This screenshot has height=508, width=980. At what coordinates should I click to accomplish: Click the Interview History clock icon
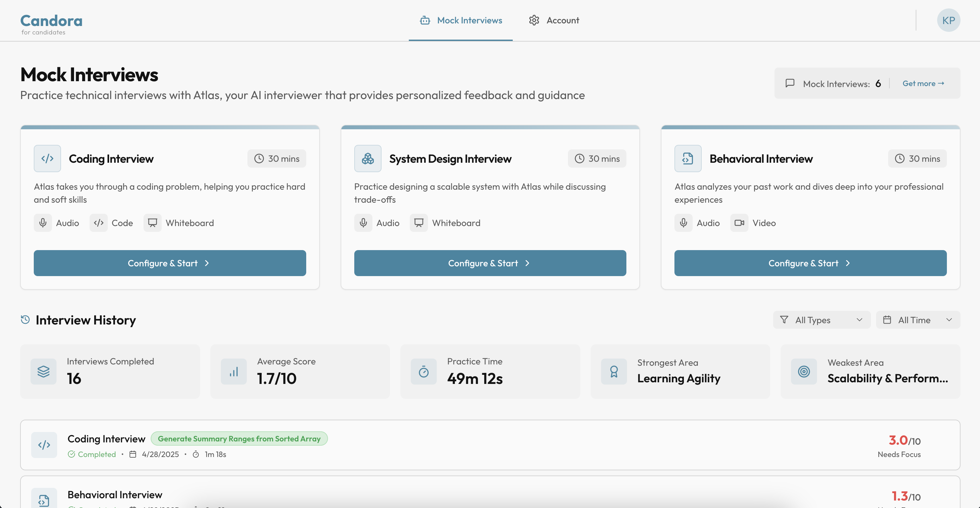(25, 320)
